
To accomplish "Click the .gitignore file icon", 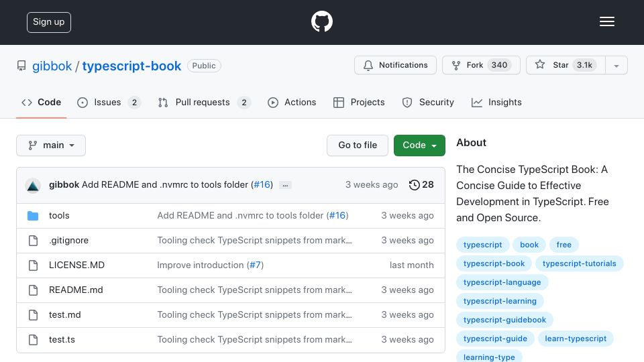I will coord(34,241).
